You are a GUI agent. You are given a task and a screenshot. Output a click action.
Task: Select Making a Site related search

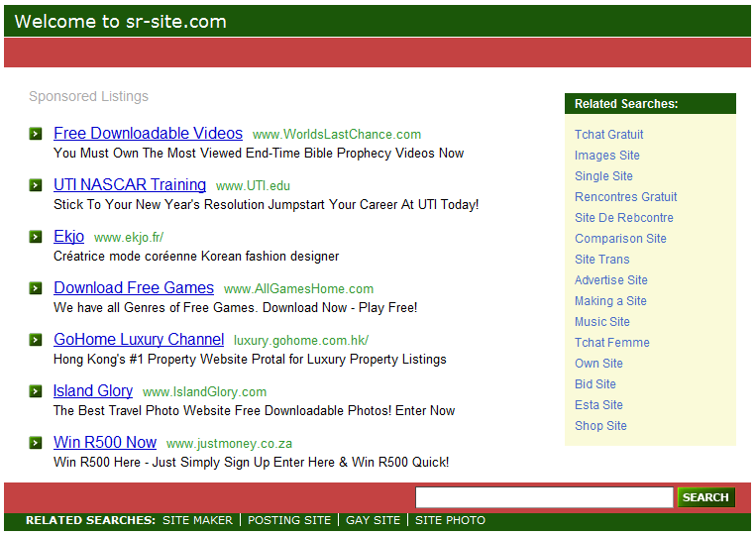coord(610,301)
